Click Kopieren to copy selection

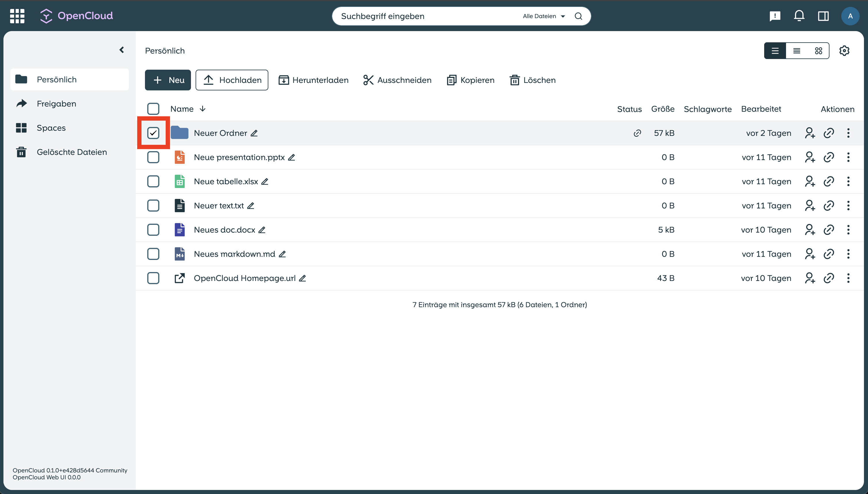(471, 80)
